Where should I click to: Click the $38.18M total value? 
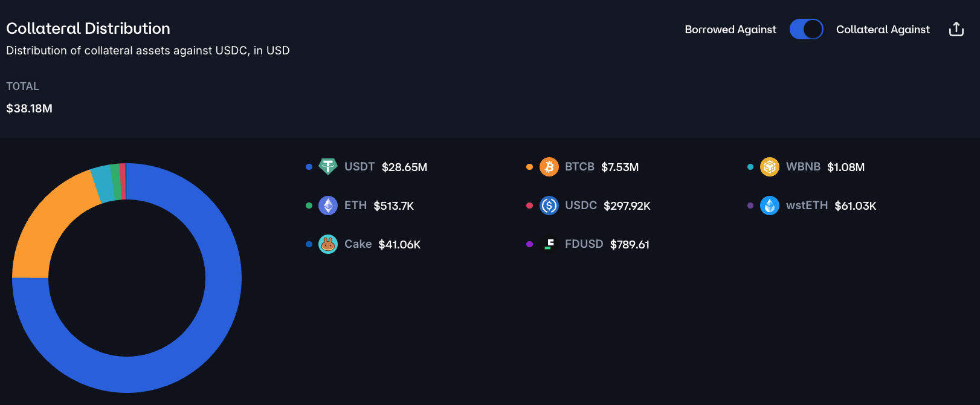click(29, 109)
